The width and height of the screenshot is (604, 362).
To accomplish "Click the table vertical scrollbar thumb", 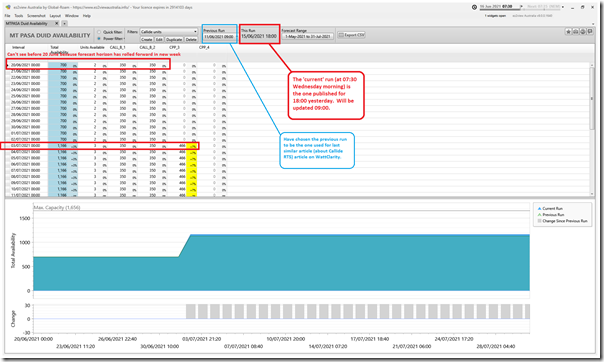I will (592, 99).
